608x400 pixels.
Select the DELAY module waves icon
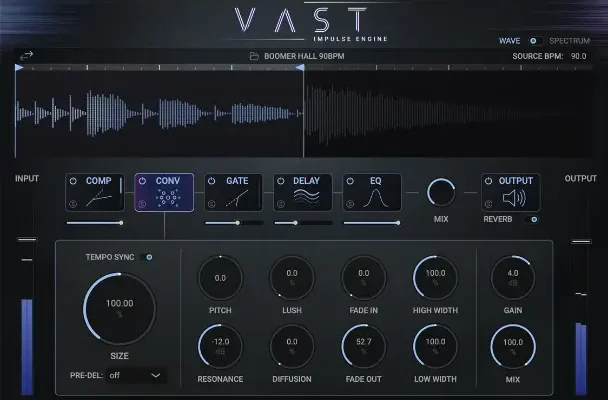(306, 200)
